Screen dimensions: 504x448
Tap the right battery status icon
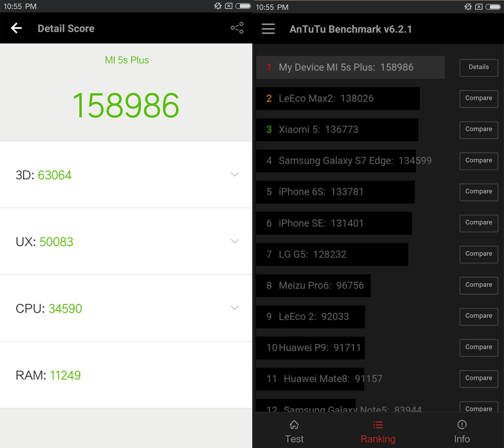point(493,7)
